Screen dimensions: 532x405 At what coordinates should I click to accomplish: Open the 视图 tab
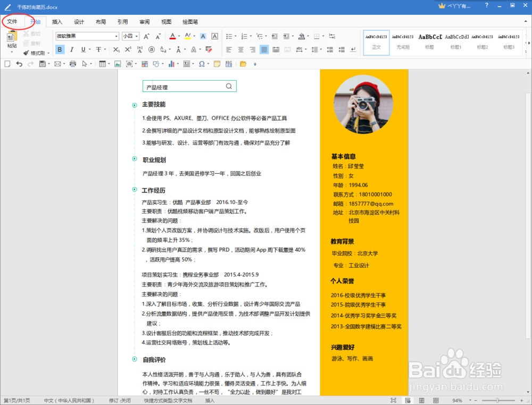point(166,22)
